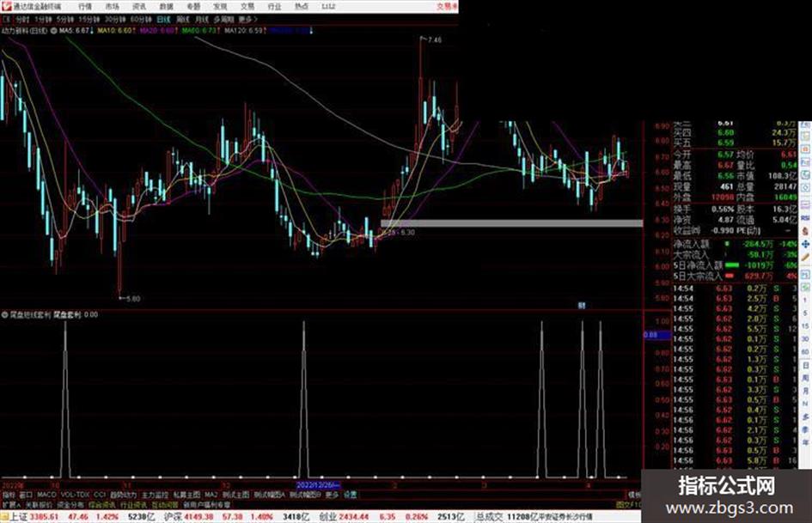Screen dimensions: 812x523
Task: Open the 新用户福利专享 link
Action: coord(206,504)
